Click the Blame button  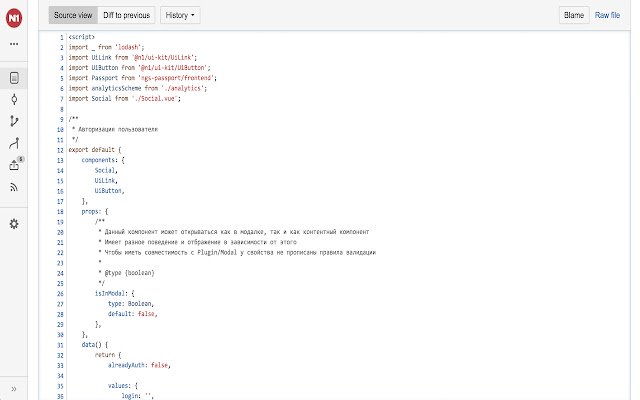[x=574, y=15]
